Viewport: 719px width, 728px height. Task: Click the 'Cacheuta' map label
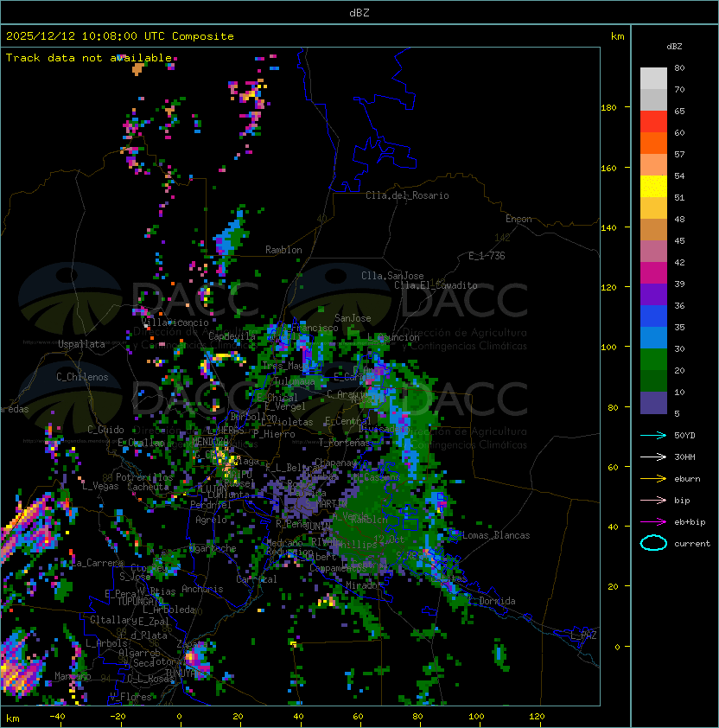[x=148, y=487]
